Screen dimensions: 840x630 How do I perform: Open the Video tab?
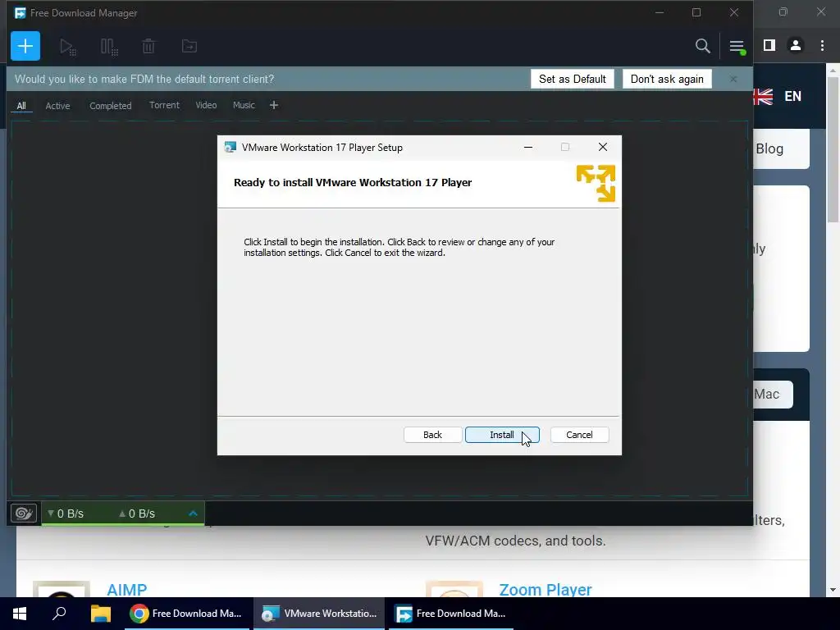[206, 105]
